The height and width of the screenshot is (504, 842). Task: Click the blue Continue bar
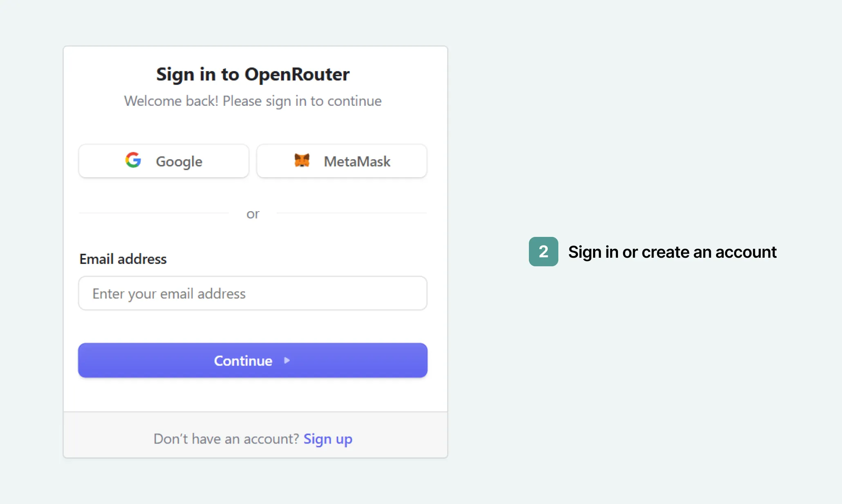[x=253, y=360]
